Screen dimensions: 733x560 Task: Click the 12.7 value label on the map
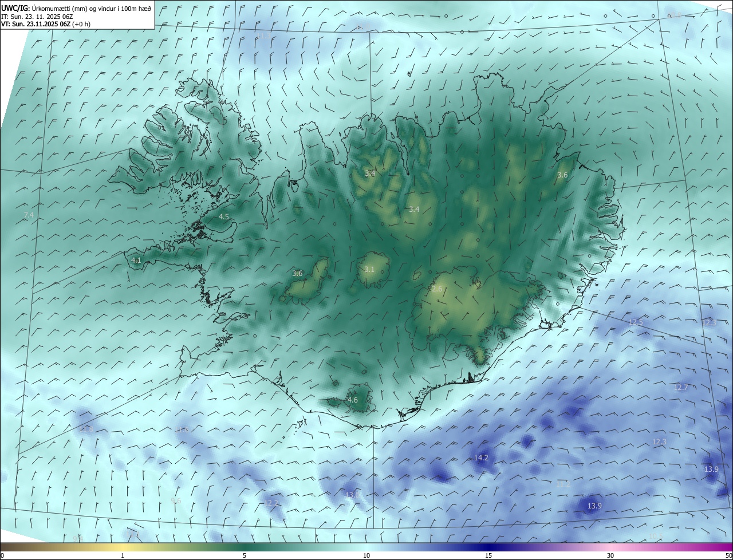coord(681,388)
